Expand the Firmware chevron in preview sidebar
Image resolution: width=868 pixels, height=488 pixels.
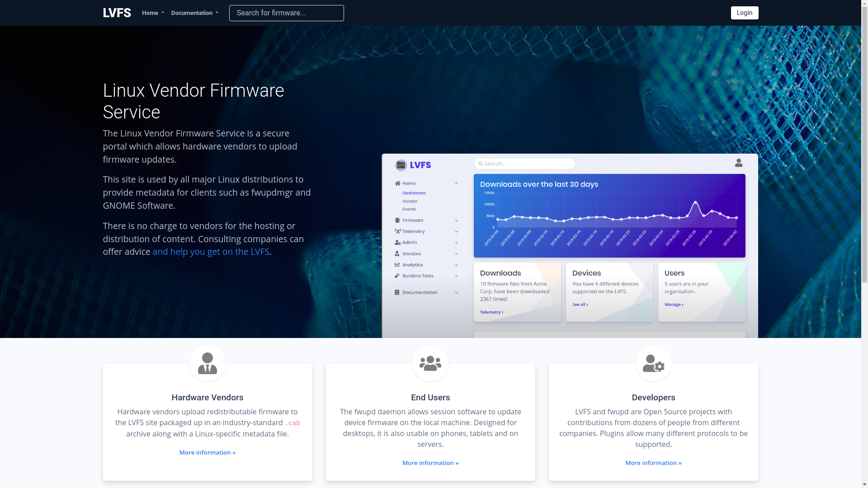pyautogui.click(x=456, y=221)
